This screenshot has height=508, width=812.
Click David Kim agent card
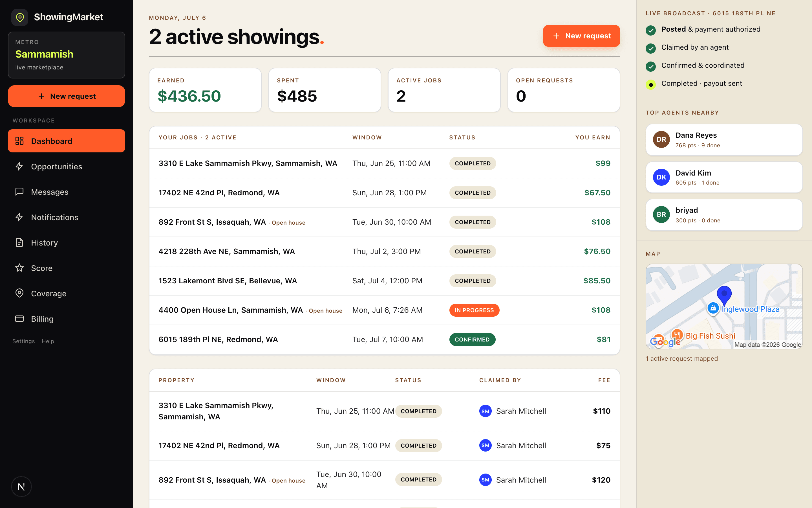click(x=724, y=178)
